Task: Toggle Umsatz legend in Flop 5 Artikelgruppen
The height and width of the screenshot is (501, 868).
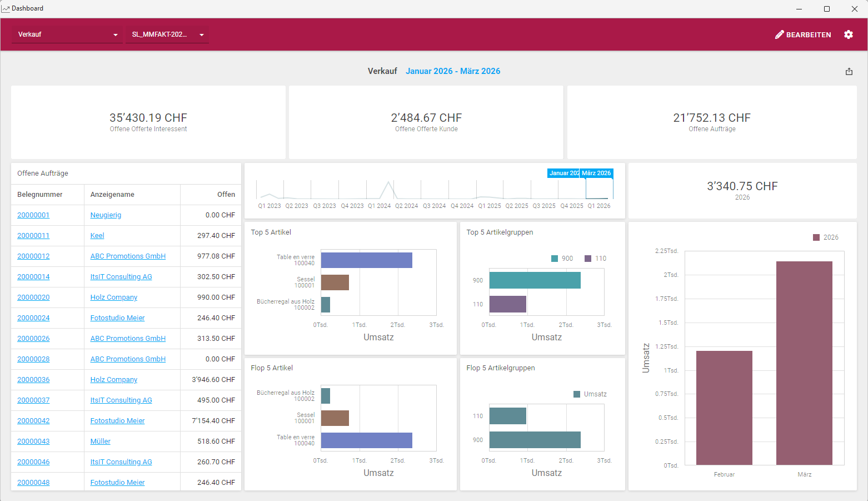Action: pyautogui.click(x=590, y=394)
